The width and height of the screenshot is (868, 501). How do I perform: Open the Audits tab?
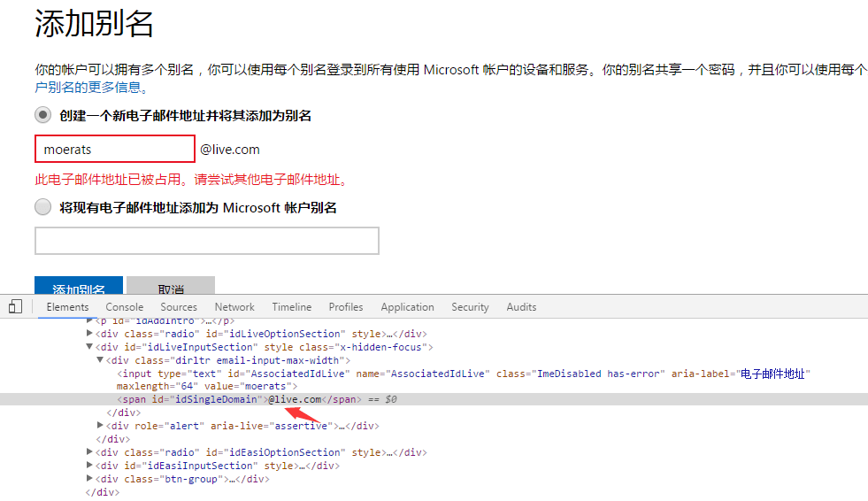click(x=521, y=306)
